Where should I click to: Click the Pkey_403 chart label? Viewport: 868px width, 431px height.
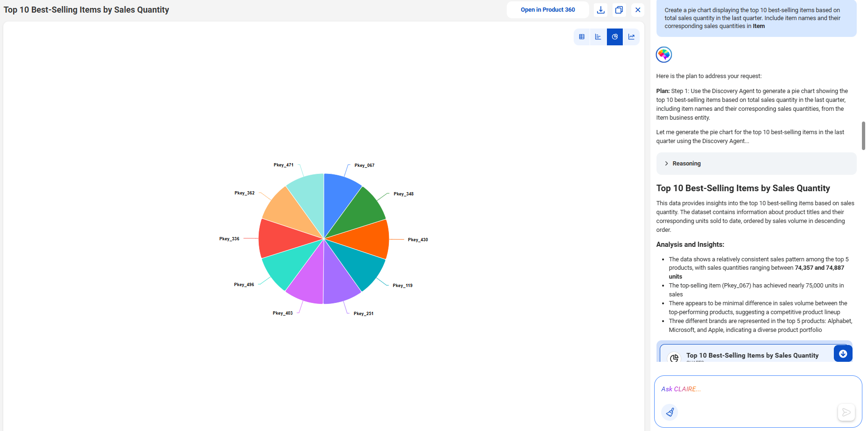click(283, 313)
